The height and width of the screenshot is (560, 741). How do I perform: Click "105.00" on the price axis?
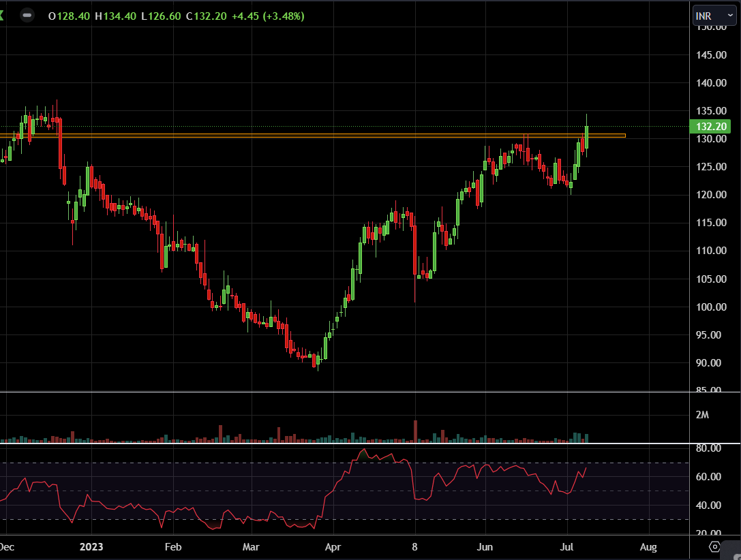pyautogui.click(x=711, y=279)
